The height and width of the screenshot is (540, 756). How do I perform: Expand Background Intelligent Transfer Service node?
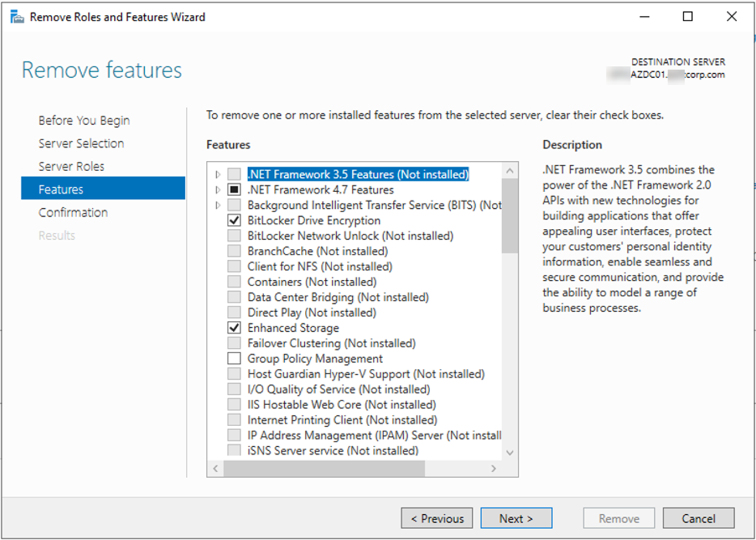218,205
